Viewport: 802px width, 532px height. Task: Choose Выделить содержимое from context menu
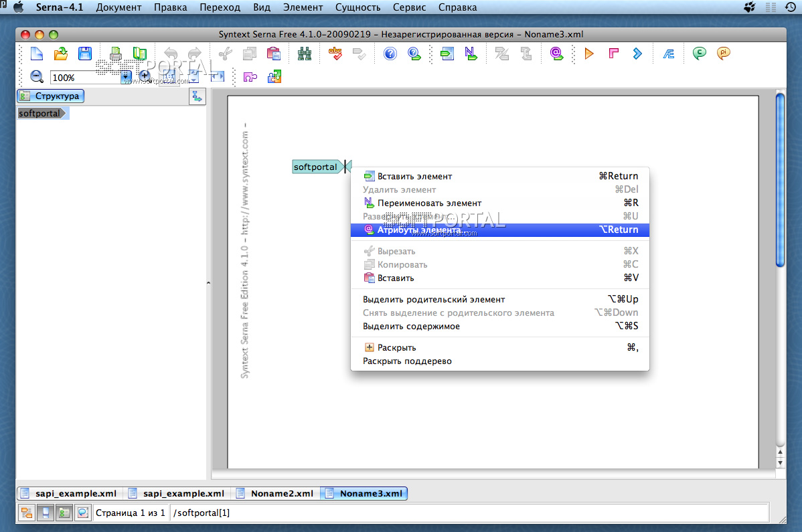(x=499, y=326)
